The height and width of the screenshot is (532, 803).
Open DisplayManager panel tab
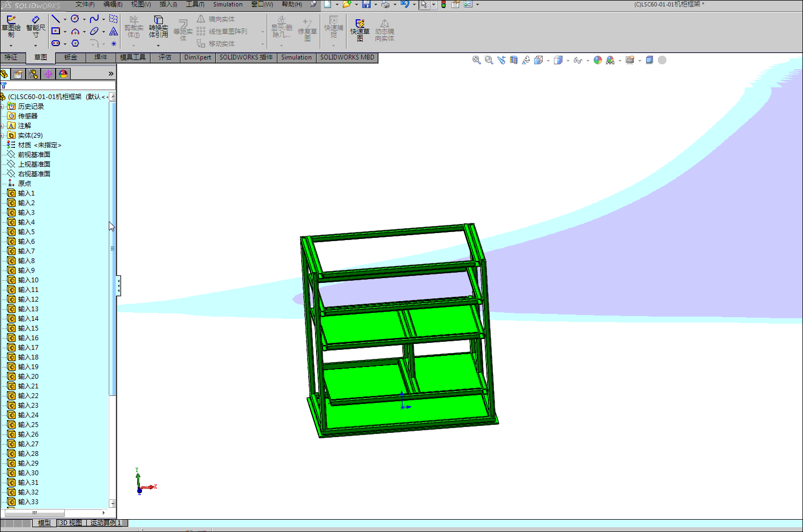click(x=63, y=74)
